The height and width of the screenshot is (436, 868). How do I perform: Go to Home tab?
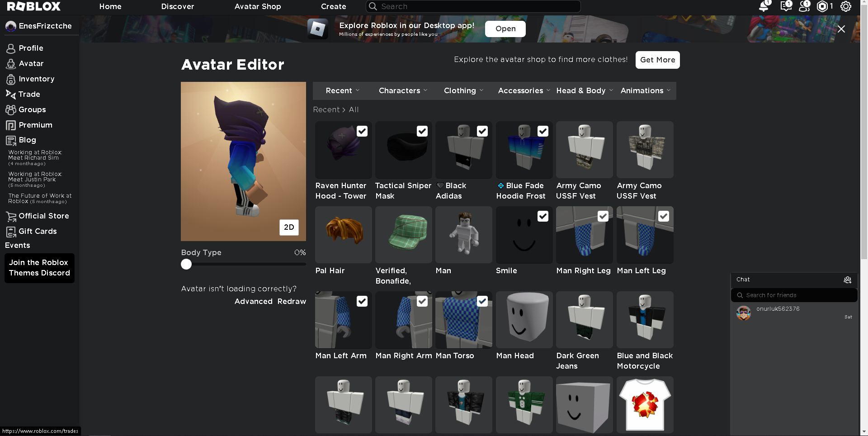(110, 6)
